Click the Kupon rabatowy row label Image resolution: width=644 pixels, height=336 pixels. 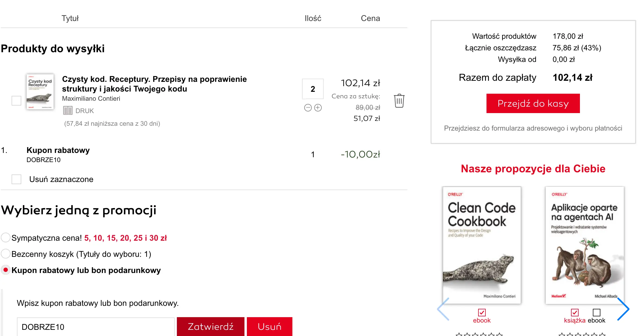pos(58,150)
